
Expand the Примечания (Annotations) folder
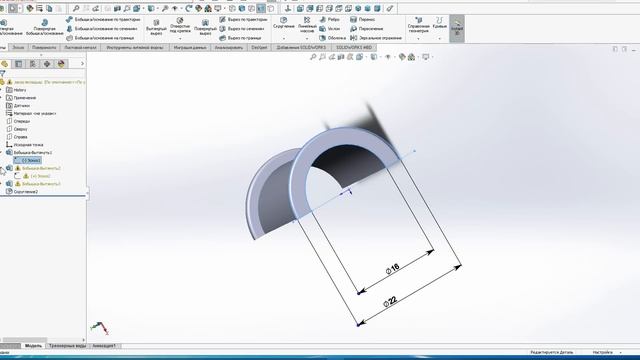[x=1, y=98]
